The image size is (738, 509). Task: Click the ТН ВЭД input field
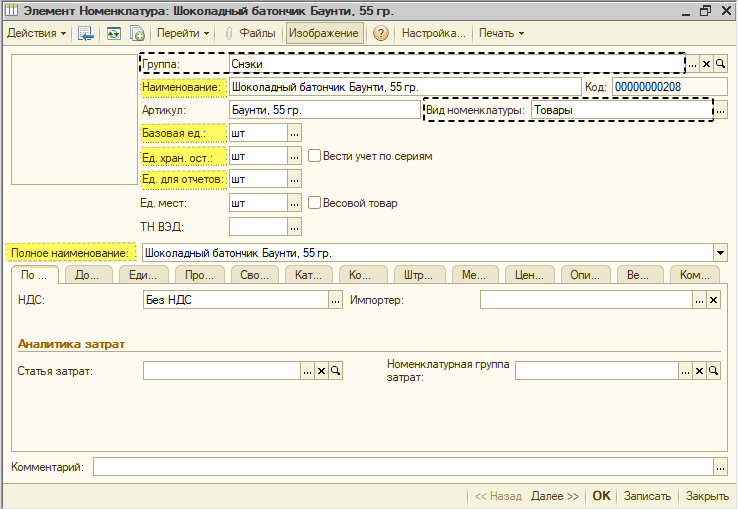[x=258, y=227]
